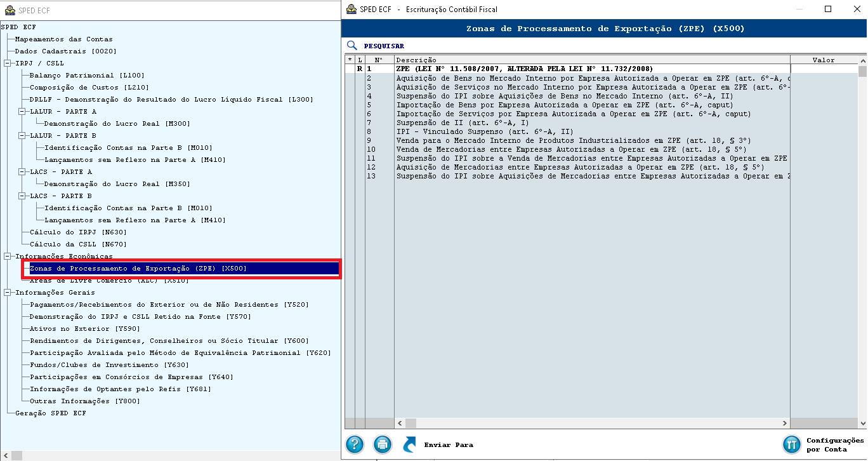
Task: Select row 3 Aquisição de Serviços no Mercado Interno
Action: tap(592, 86)
